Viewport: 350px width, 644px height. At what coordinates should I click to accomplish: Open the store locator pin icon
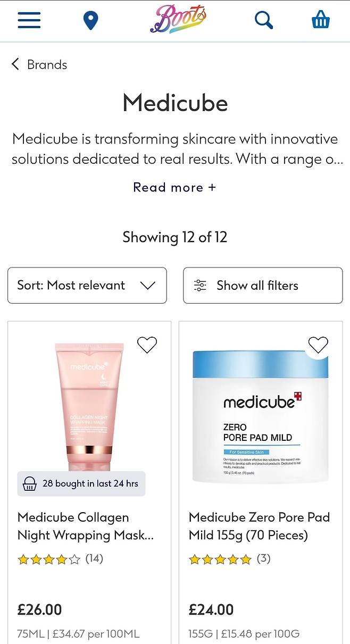click(91, 21)
